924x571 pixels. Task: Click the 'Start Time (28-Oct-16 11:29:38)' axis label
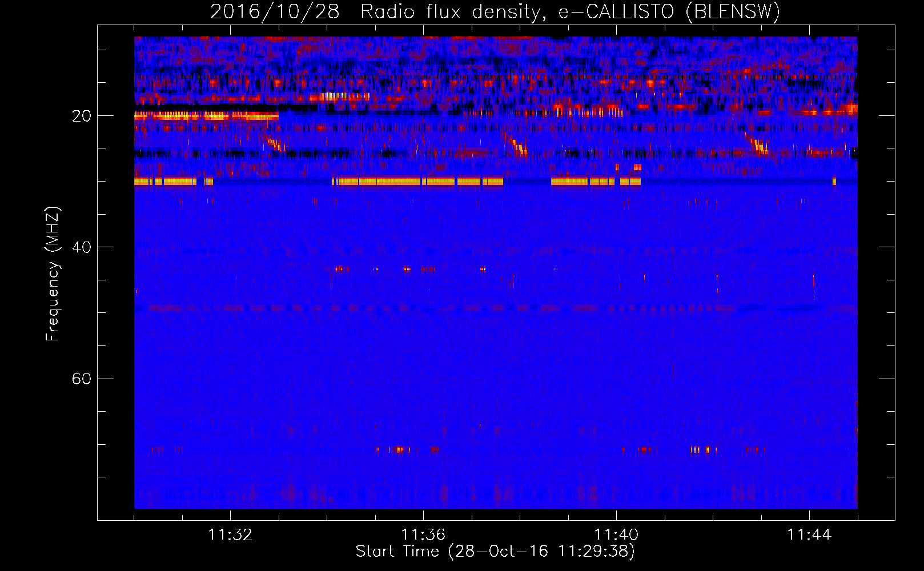click(x=495, y=551)
